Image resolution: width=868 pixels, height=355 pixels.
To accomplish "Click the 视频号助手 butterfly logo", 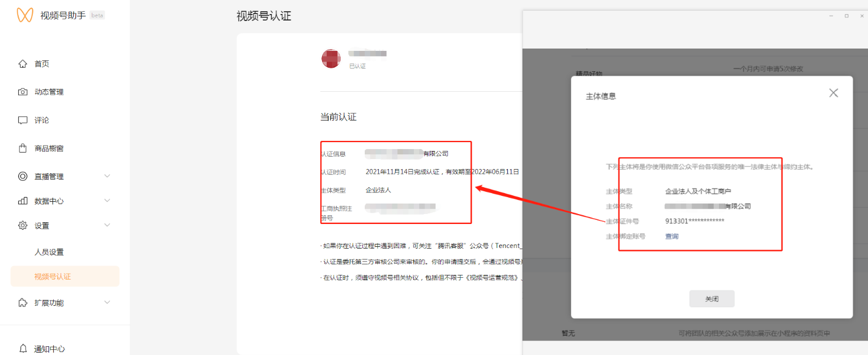I will pos(25,15).
